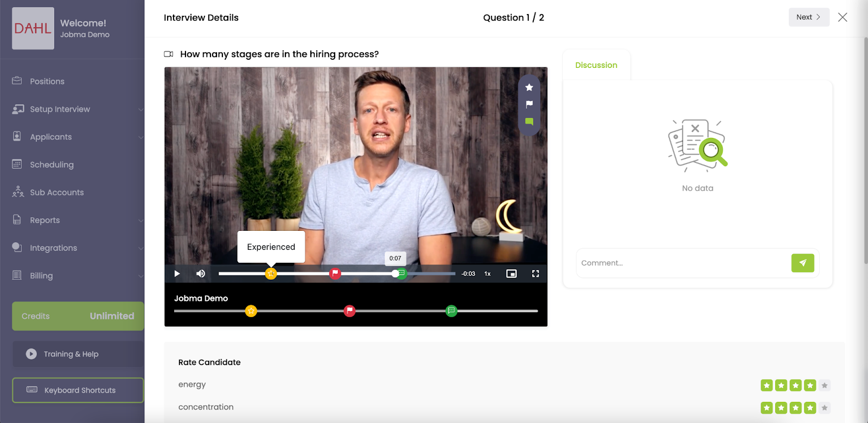Open Integrations menu item

pos(54,248)
